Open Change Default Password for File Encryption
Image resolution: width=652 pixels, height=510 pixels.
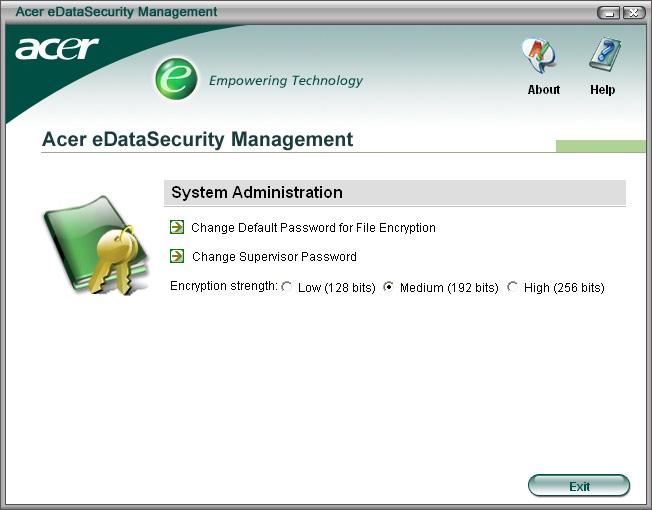click(313, 228)
